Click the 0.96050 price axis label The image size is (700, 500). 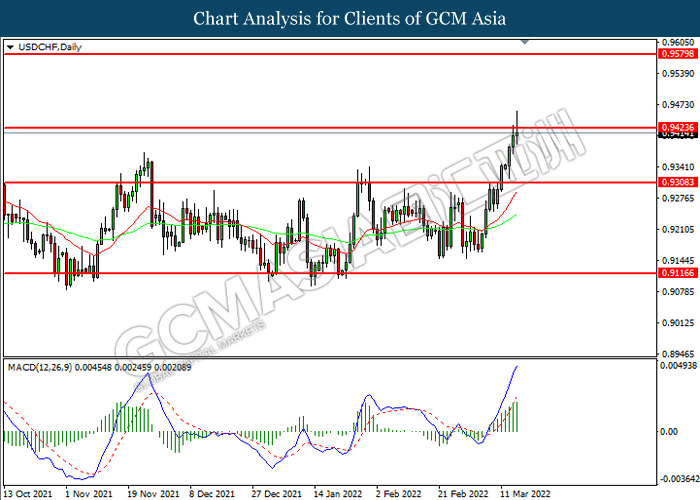click(x=679, y=42)
